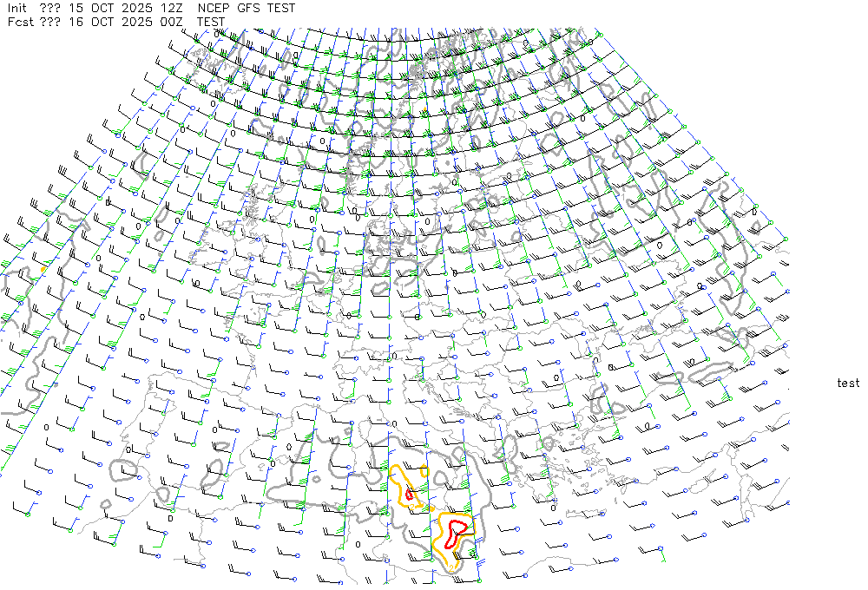Click the 'Init' label in the header
Screen dimensions: 868x590
17,8
